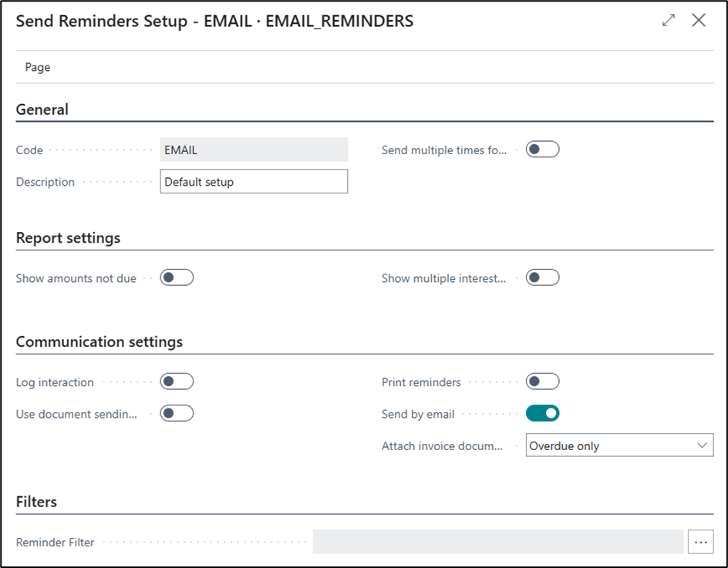
Task: Open the Page menu
Action: (38, 67)
